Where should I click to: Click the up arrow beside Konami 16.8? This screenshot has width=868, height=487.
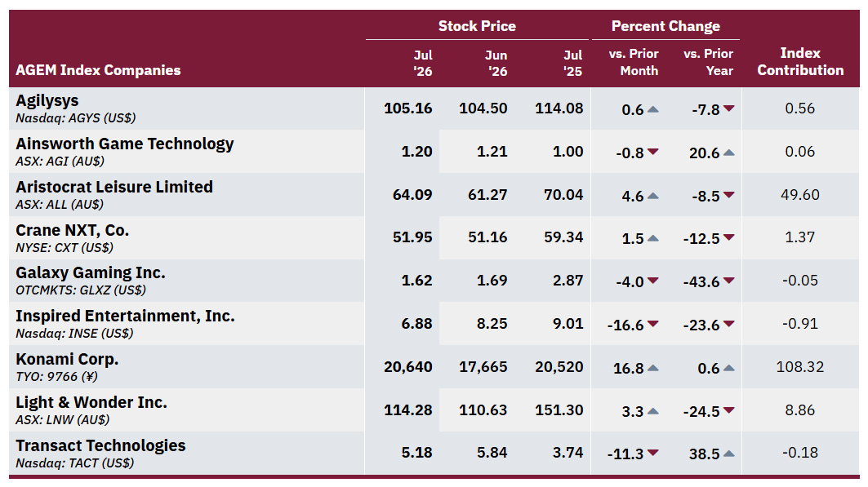click(652, 368)
